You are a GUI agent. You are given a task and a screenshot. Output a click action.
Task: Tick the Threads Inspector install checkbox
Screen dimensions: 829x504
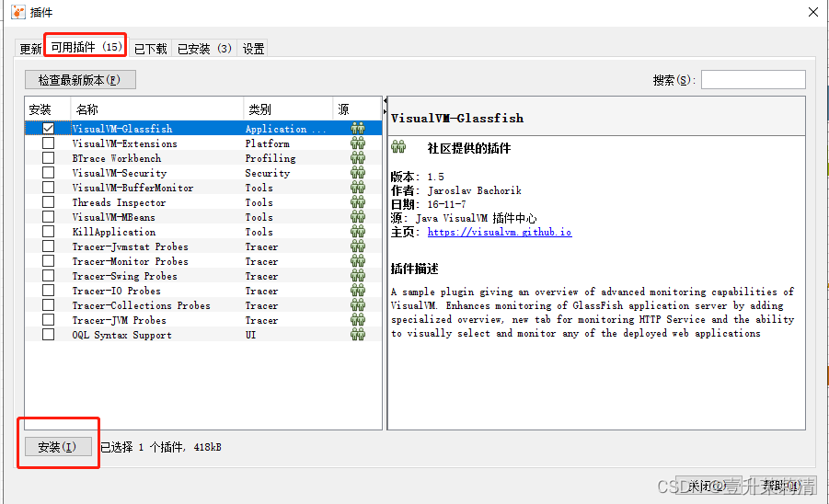(48, 202)
